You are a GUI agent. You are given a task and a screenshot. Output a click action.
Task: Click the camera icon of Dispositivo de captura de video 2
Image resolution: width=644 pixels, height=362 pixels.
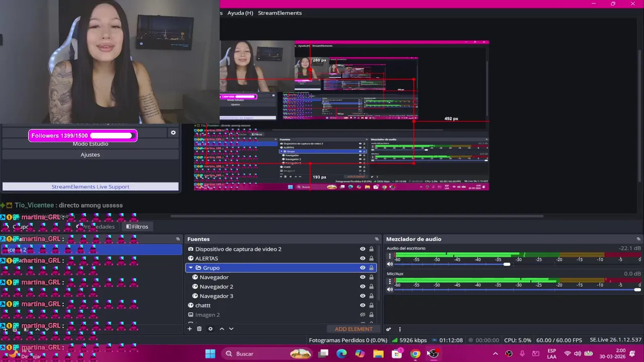(x=191, y=249)
